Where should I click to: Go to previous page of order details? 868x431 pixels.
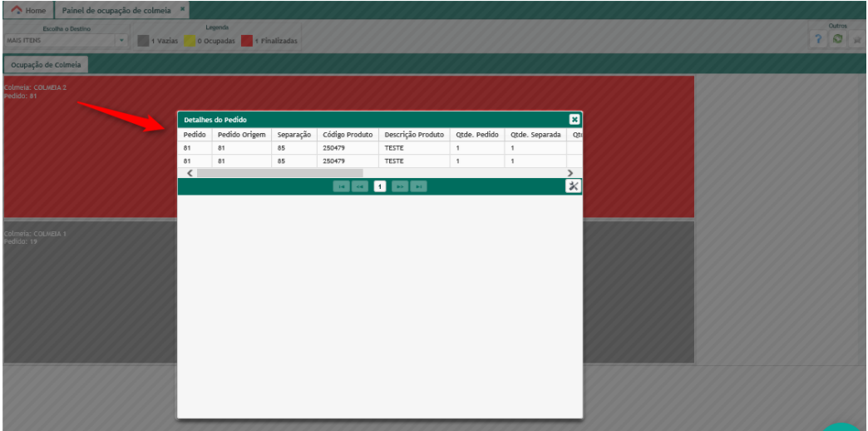pos(360,186)
